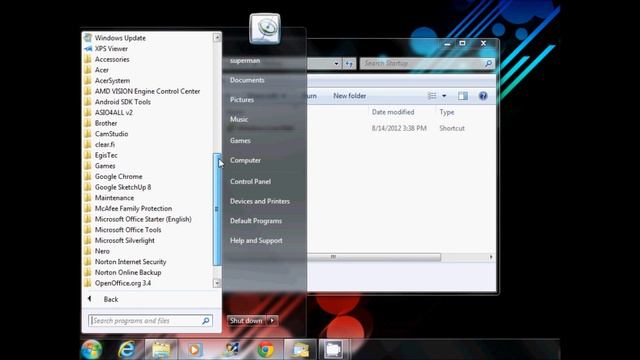640x360 pixels.
Task: Click program list scroll up arrow
Action: click(217, 38)
